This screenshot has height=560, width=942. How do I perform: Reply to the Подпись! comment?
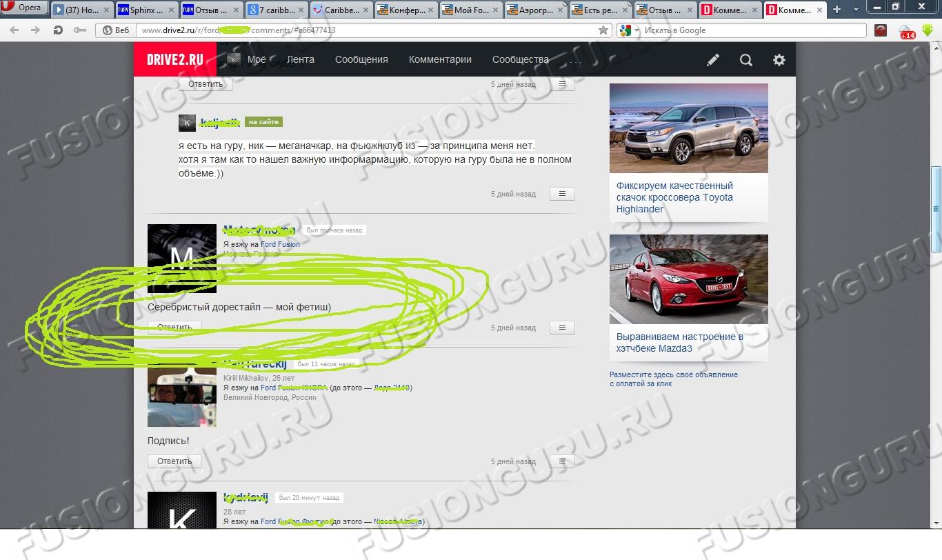[x=174, y=461]
